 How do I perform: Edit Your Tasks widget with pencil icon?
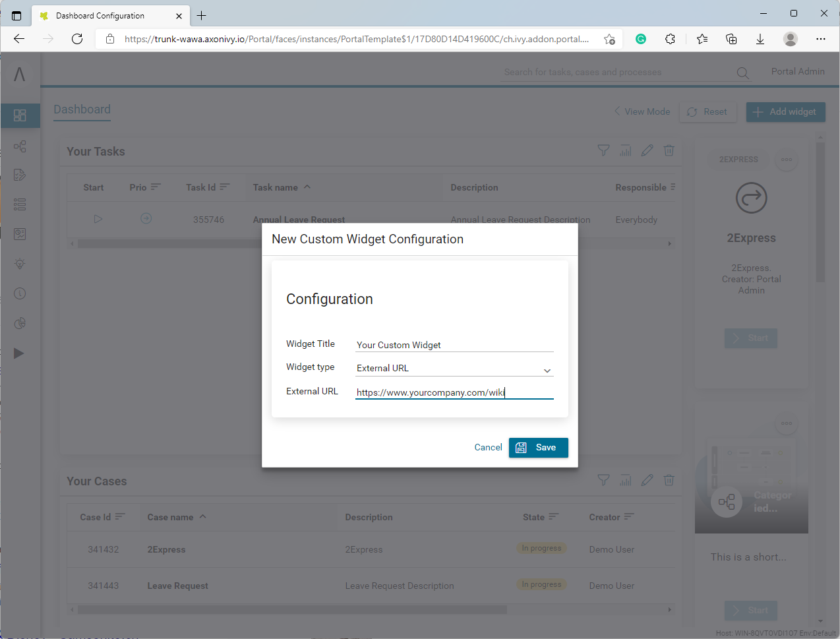point(647,151)
